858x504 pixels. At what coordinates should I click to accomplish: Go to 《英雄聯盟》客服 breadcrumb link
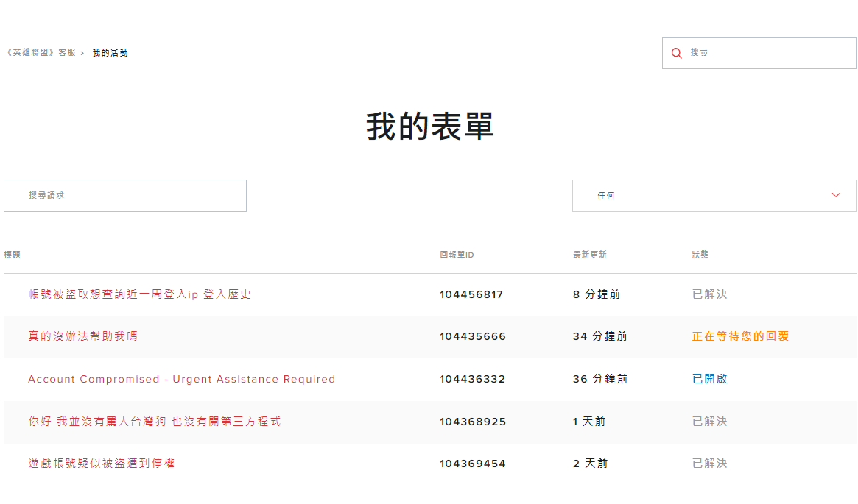40,53
